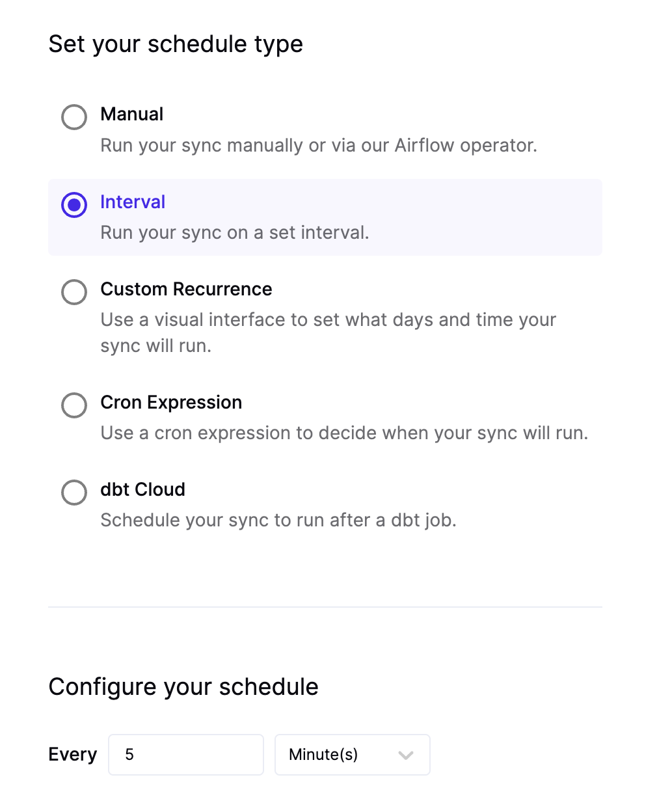
Task: Select the Manual radio button
Action: [74, 117]
